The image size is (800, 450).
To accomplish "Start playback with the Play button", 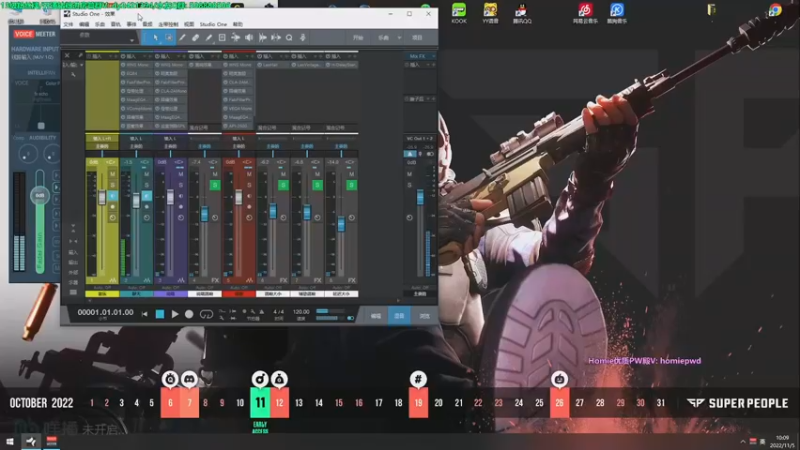I will coord(174,314).
